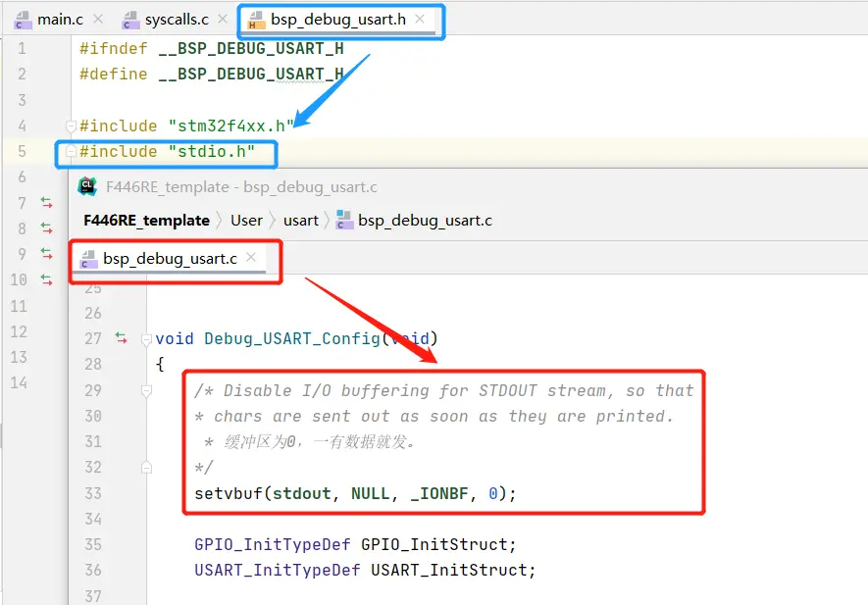Image resolution: width=868 pixels, height=605 pixels.
Task: Click the "stm32f4xx.h" include string
Action: pos(230,126)
